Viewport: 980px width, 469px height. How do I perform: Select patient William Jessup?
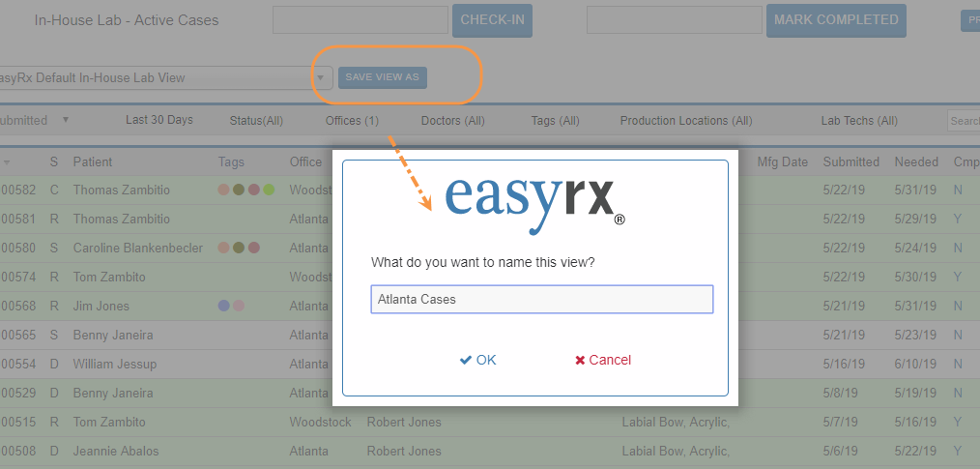[x=115, y=364]
